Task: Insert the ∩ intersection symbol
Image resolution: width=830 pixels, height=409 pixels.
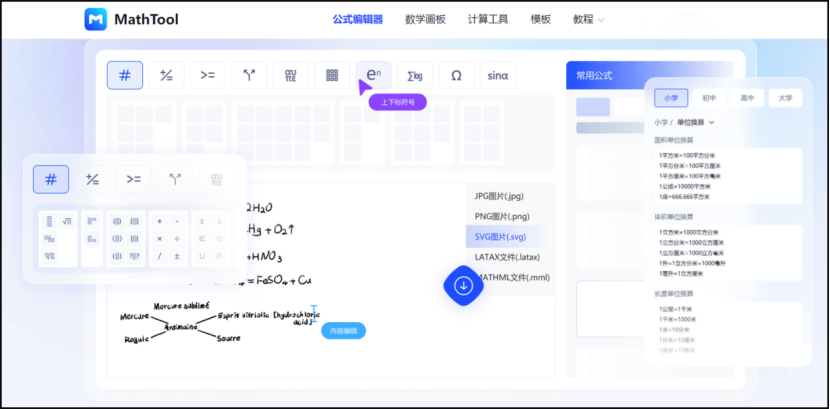Action: pos(219,256)
